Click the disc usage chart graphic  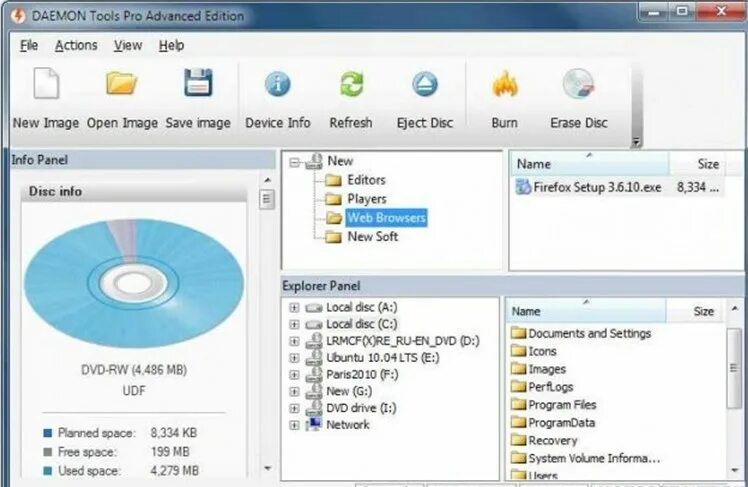134,283
